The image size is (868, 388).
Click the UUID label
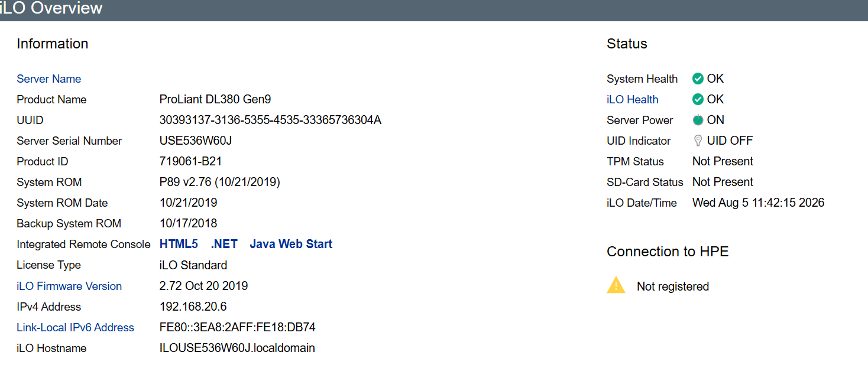tap(30, 120)
